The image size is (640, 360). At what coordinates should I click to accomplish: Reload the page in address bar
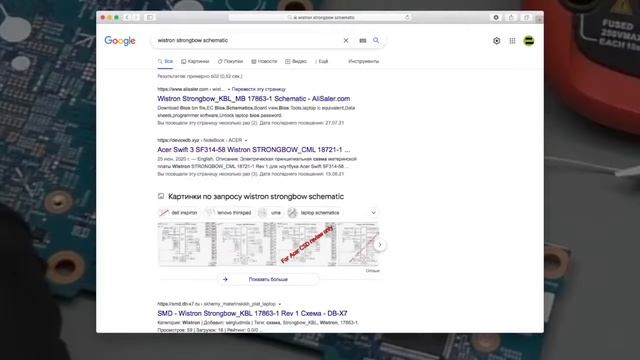tap(407, 18)
